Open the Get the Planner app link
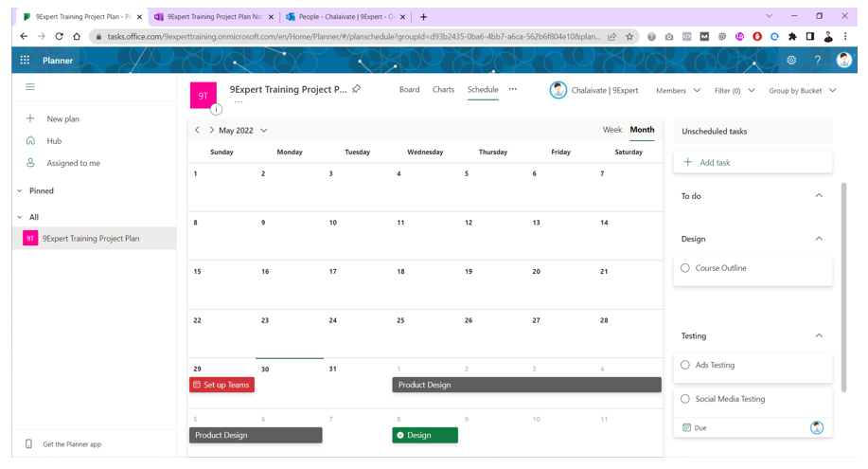The width and height of the screenshot is (868, 469). pyautogui.click(x=71, y=444)
